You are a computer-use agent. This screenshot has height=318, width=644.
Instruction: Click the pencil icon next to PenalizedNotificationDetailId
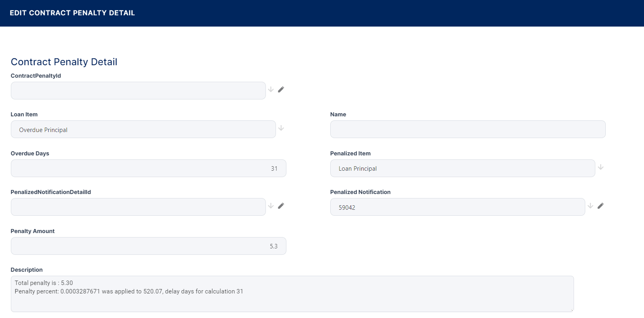(x=281, y=206)
